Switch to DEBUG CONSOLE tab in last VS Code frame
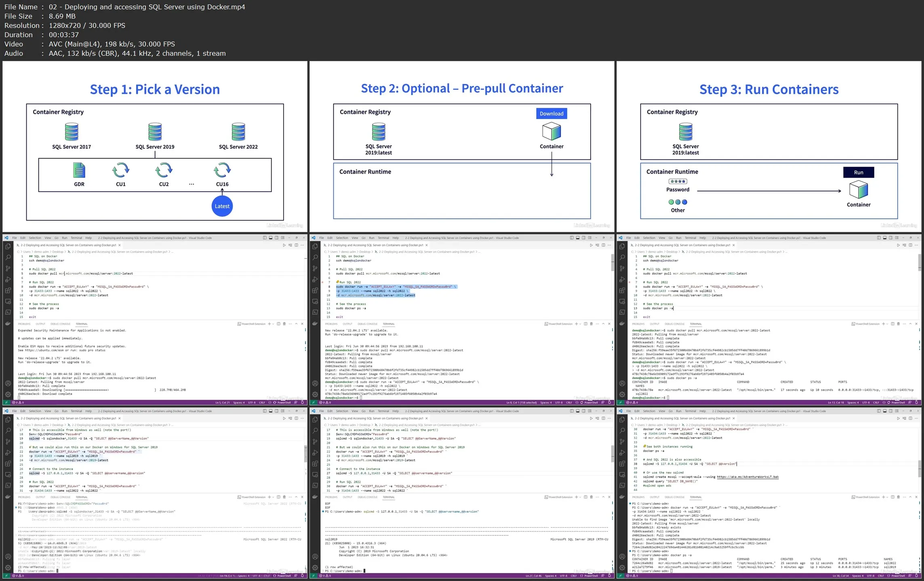Screen dimensions: 924x581 click(x=674, y=497)
